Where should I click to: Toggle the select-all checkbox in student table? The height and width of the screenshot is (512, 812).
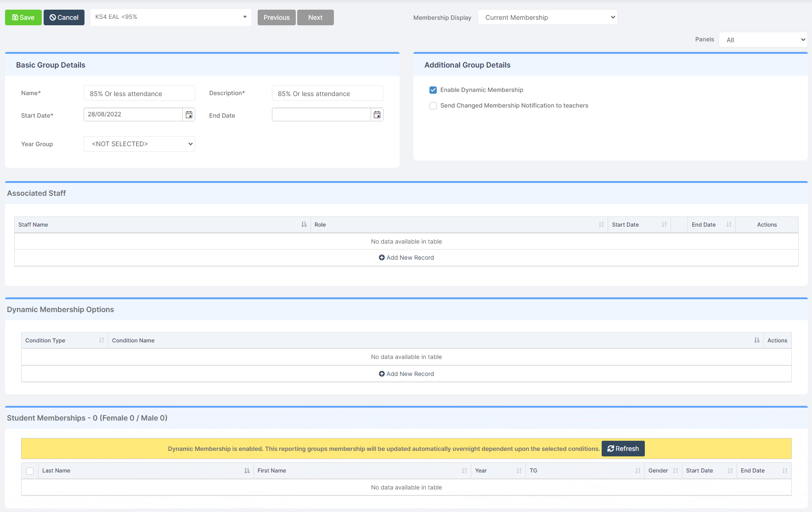click(x=30, y=471)
